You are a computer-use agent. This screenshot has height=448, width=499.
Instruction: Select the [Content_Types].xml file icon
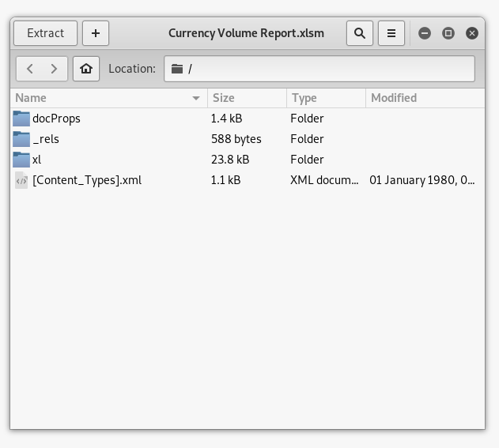click(21, 180)
